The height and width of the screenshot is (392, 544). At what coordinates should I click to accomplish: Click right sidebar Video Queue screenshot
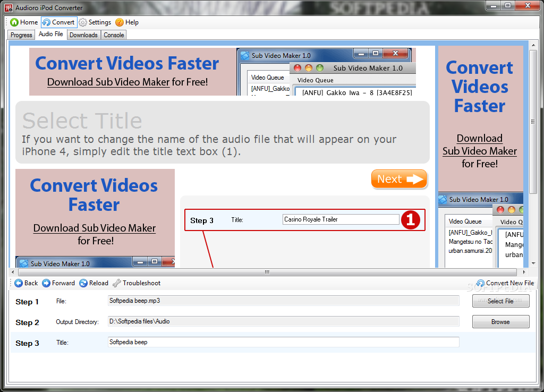tap(480, 230)
